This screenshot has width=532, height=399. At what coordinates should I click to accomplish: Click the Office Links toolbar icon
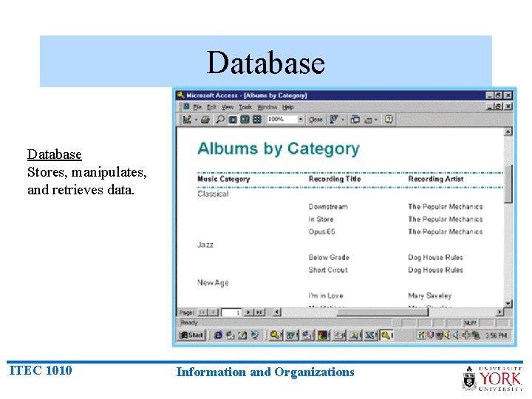[334, 120]
